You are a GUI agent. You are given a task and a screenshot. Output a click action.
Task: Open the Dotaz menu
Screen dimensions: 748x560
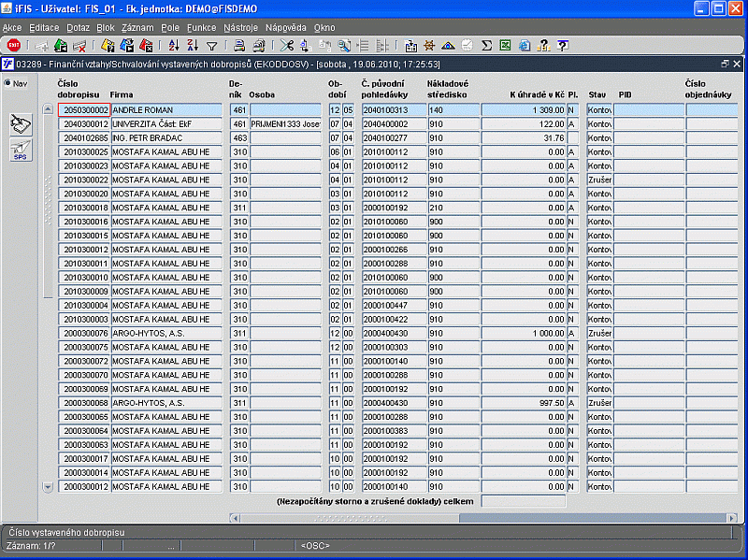click(x=79, y=28)
